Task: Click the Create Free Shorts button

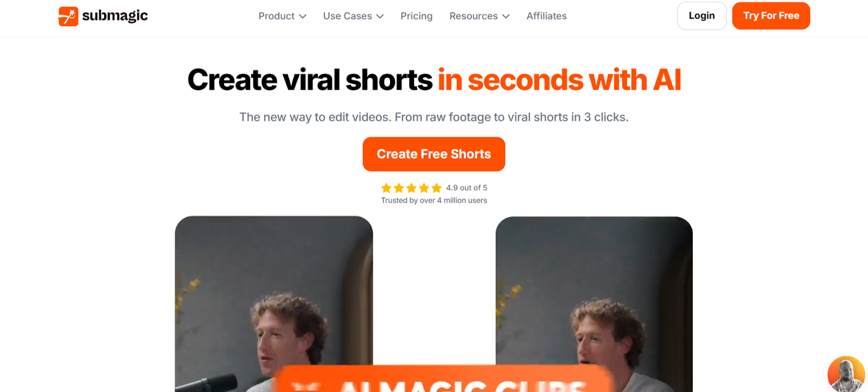Action: (x=434, y=154)
